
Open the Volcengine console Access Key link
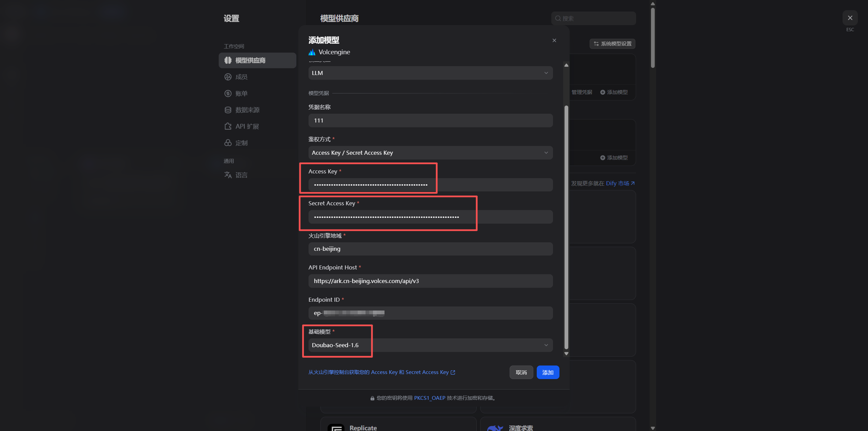pyautogui.click(x=381, y=372)
